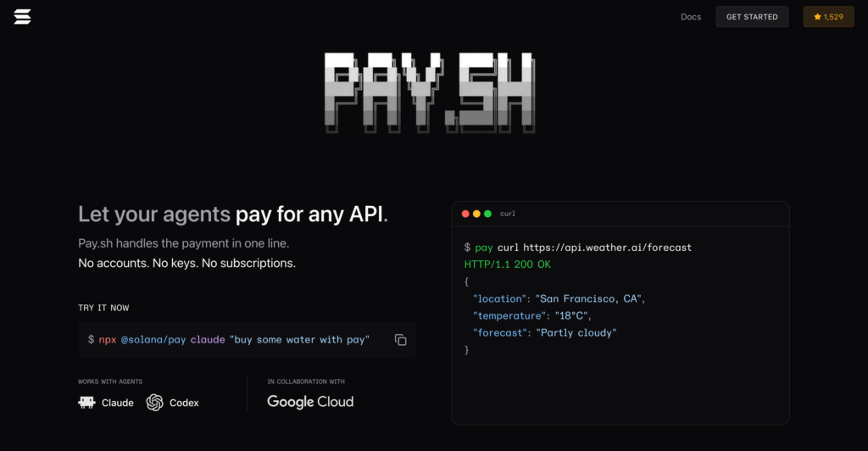868x451 pixels.
Task: Click the "forecast" JSON line
Action: (x=544, y=332)
